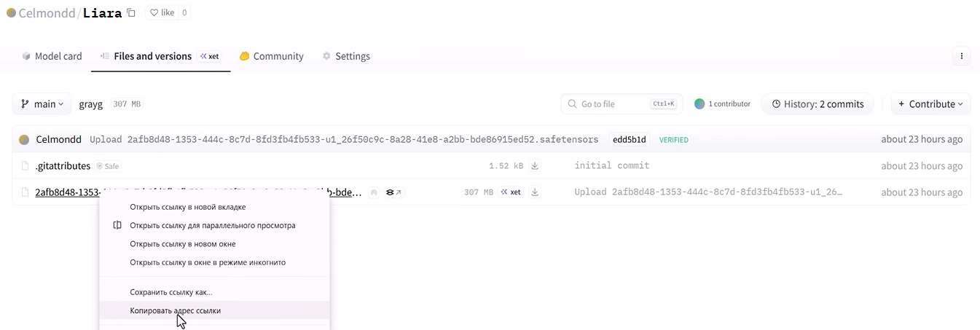Viewport: 980px width, 330px height.
Task: Open the Celmondd author link in the commit row
Action: pyautogui.click(x=58, y=139)
